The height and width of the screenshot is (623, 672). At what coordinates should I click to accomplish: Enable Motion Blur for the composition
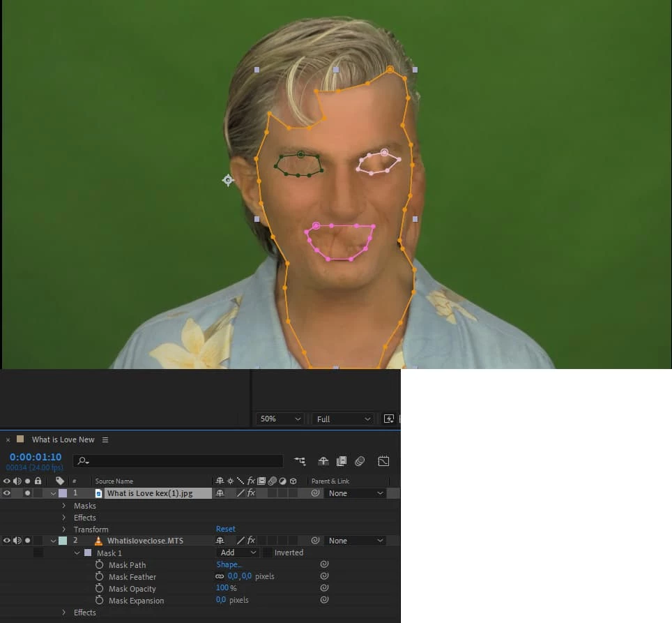pyautogui.click(x=360, y=461)
